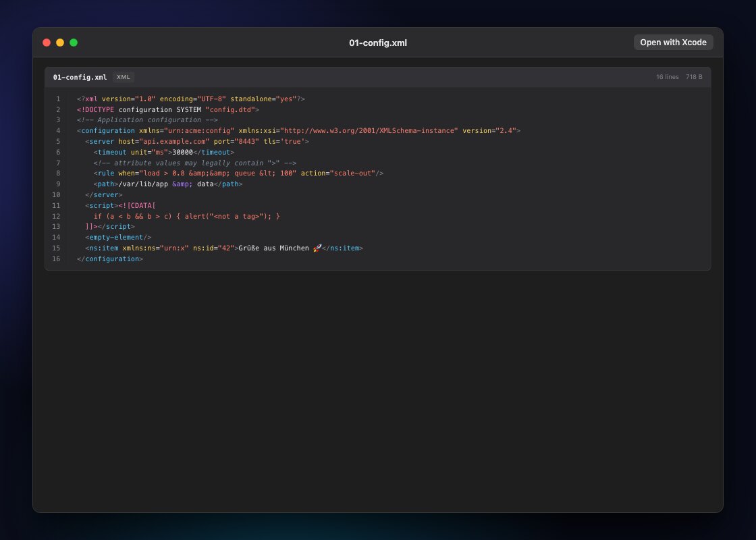Click the 30000 timeout value
This screenshot has height=540, width=756.
182,153
